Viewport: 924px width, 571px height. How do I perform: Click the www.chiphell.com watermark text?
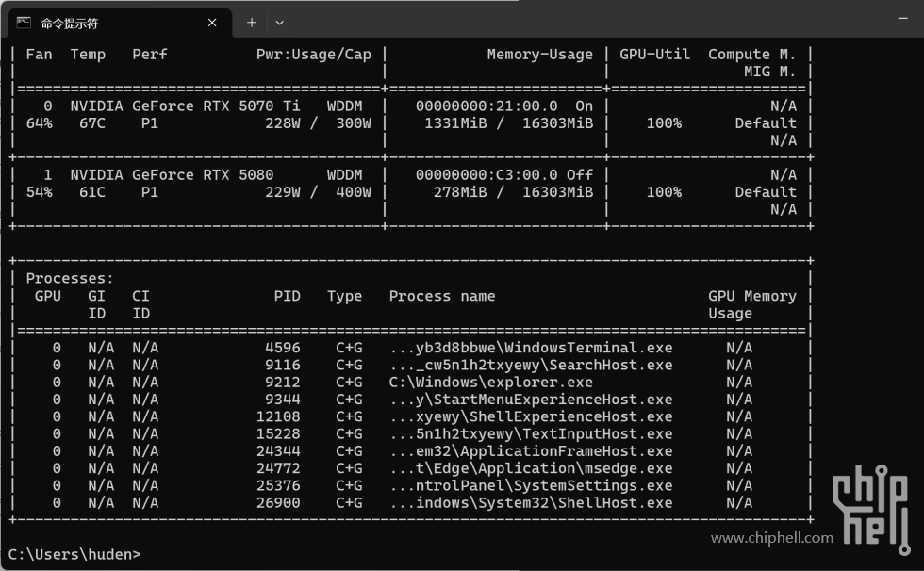(x=772, y=538)
